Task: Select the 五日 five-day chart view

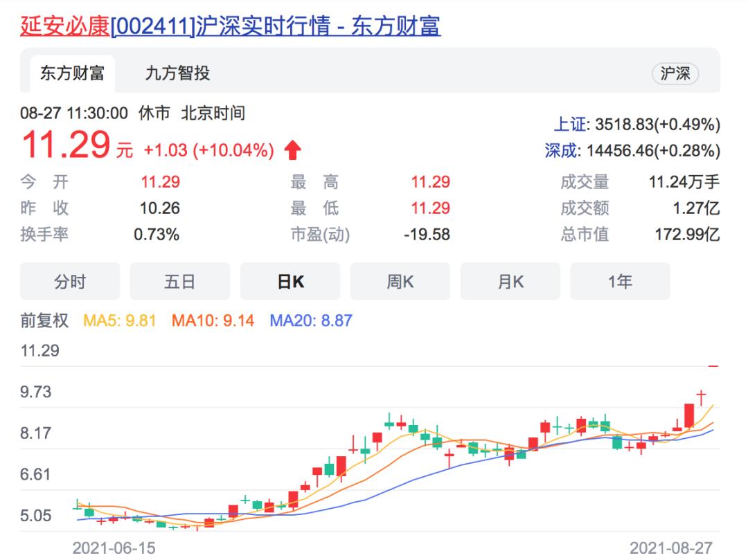Action: pyautogui.click(x=179, y=281)
